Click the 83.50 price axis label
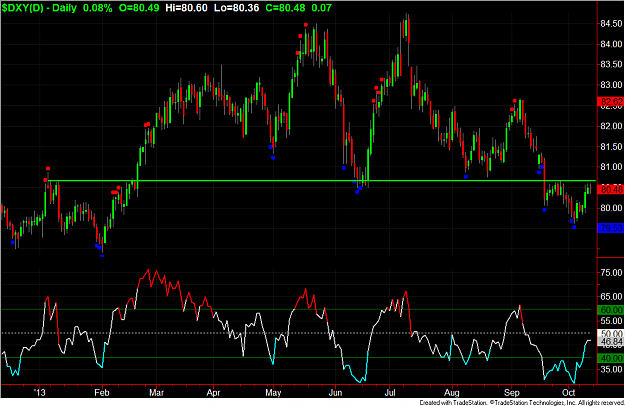The image size is (625, 406). [x=611, y=65]
